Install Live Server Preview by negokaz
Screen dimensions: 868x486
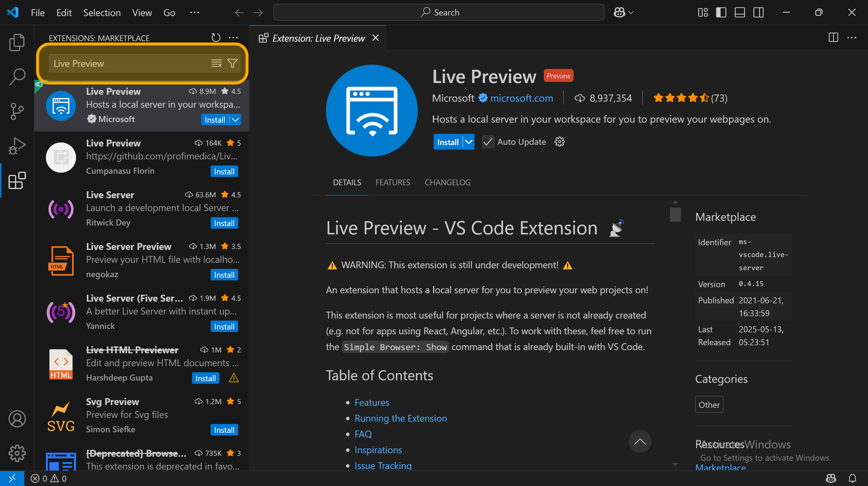(224, 275)
